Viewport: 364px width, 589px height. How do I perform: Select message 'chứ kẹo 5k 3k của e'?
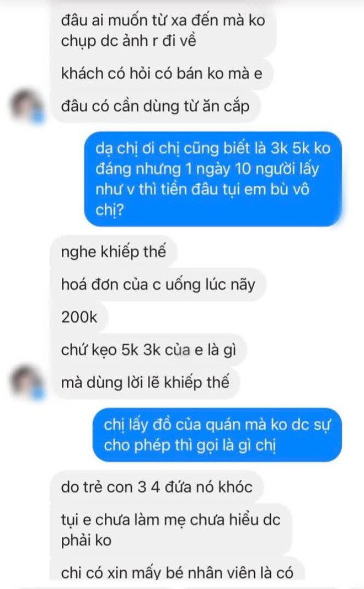point(149,350)
